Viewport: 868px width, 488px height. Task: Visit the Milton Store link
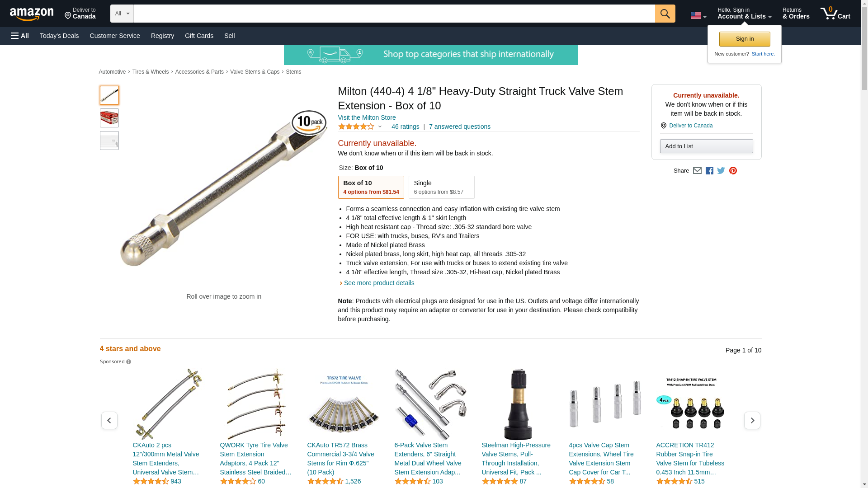[x=367, y=117]
